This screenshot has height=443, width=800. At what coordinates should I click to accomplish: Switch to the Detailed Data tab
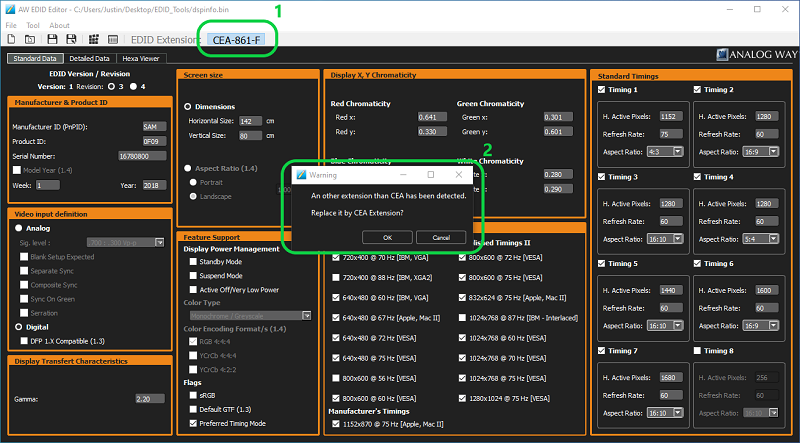pyautogui.click(x=89, y=59)
